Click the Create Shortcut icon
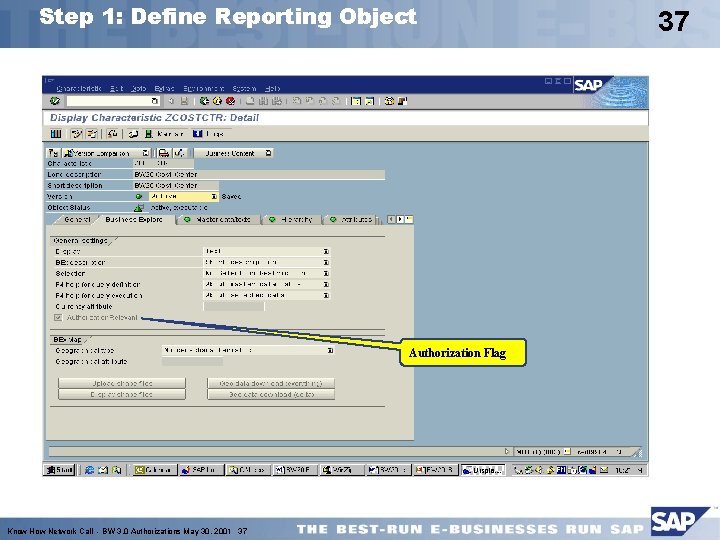 pos(369,101)
